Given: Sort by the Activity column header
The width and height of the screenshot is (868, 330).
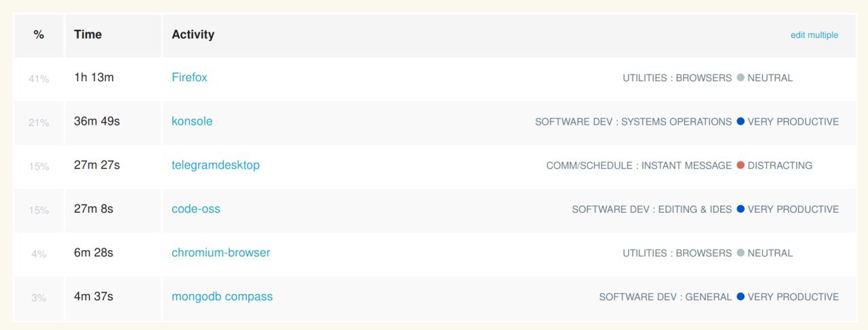Looking at the screenshot, I should (193, 35).
